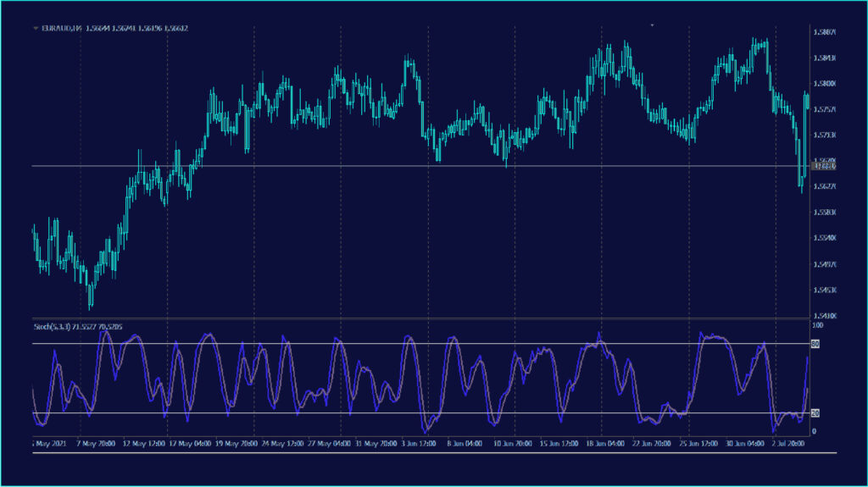Image resolution: width=868 pixels, height=487 pixels.
Task: Click the most recent candle on the chart
Action: 806,102
